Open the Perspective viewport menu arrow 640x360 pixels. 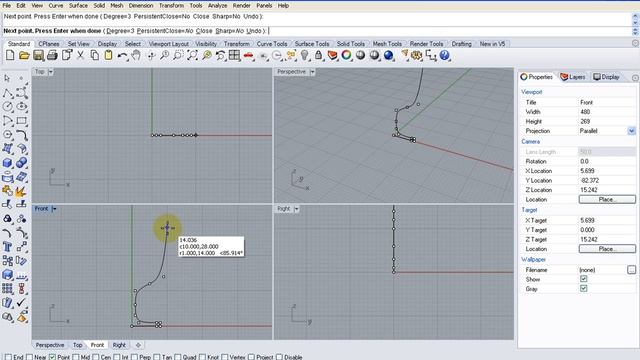click(312, 72)
